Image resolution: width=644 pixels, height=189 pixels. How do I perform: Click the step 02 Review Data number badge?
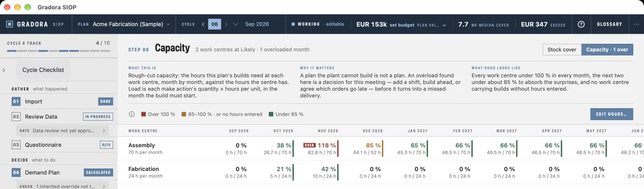click(16, 117)
